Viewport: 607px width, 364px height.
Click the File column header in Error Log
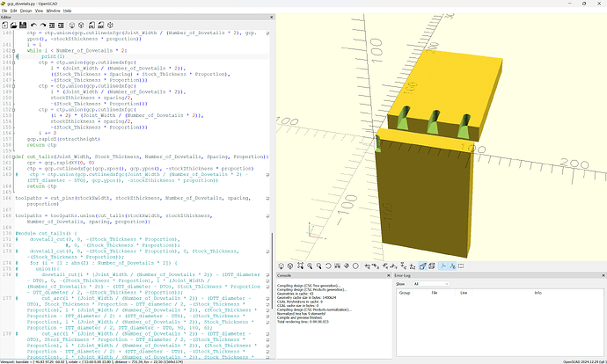[435, 293]
